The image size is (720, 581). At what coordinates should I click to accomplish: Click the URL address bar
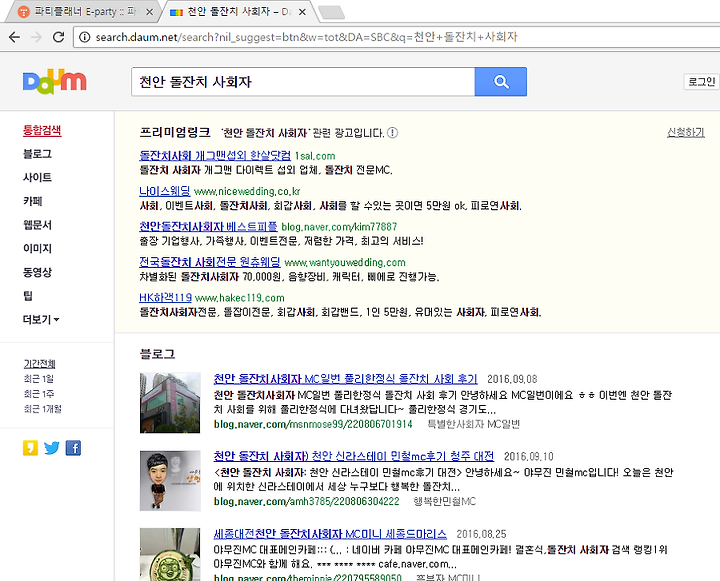(395, 37)
